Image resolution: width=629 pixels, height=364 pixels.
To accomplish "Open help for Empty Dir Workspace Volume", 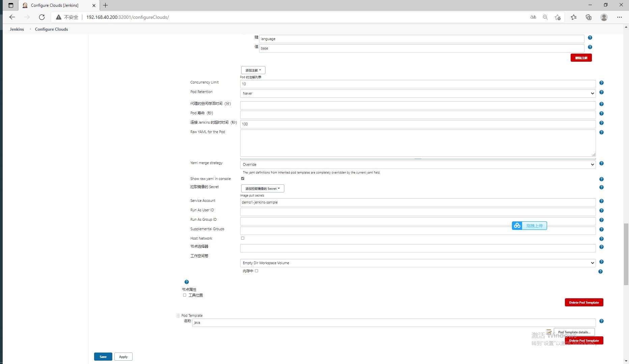I will coord(601,262).
